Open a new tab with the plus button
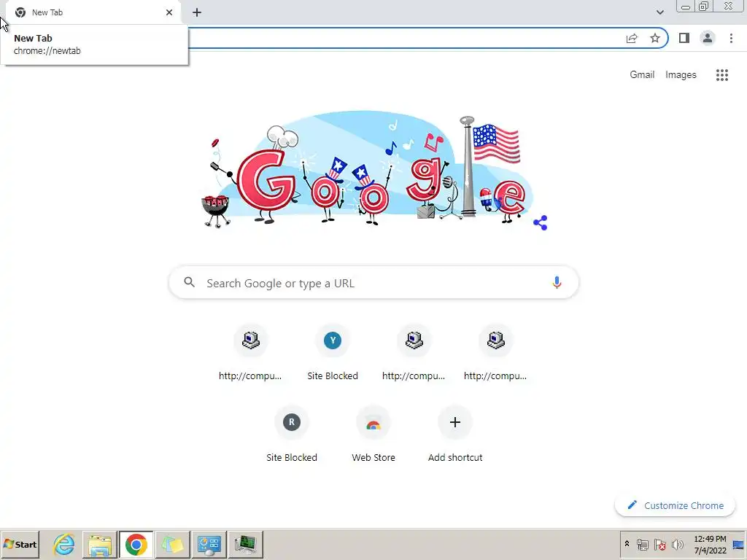 pos(197,12)
